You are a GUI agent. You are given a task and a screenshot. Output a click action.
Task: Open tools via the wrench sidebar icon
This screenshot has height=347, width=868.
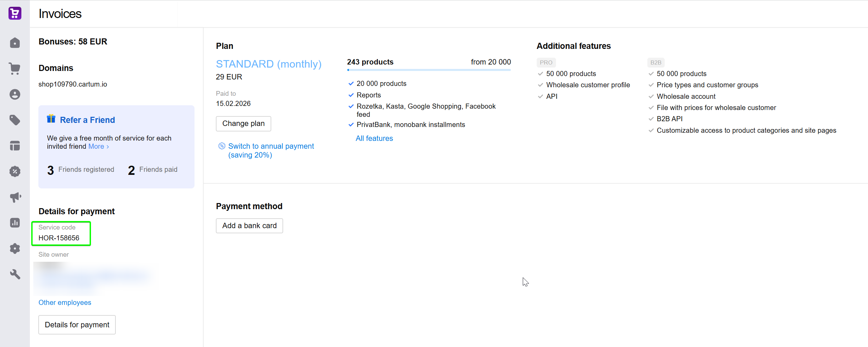(15, 274)
